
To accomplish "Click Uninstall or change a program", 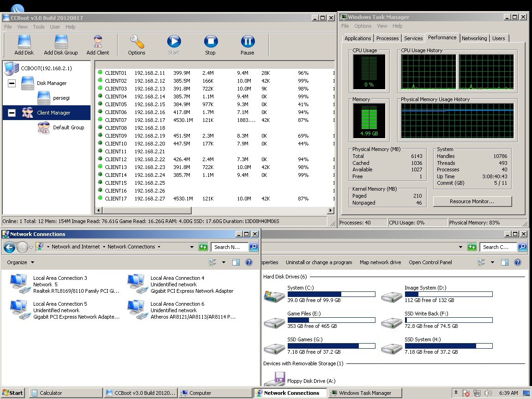I will pyautogui.click(x=319, y=262).
